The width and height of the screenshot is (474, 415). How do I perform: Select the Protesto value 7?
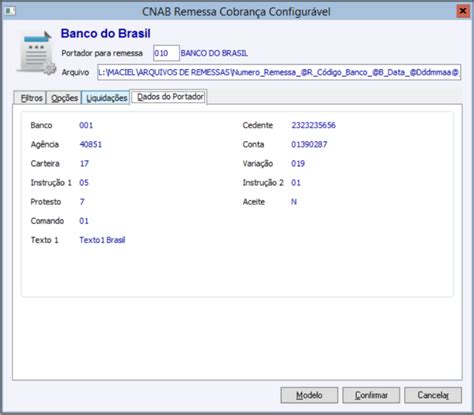point(82,202)
